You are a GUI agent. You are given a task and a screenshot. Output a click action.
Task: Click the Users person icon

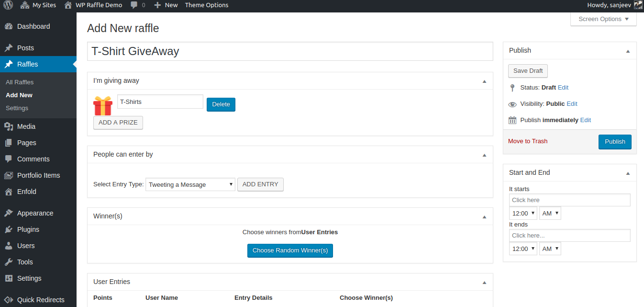[9, 246]
